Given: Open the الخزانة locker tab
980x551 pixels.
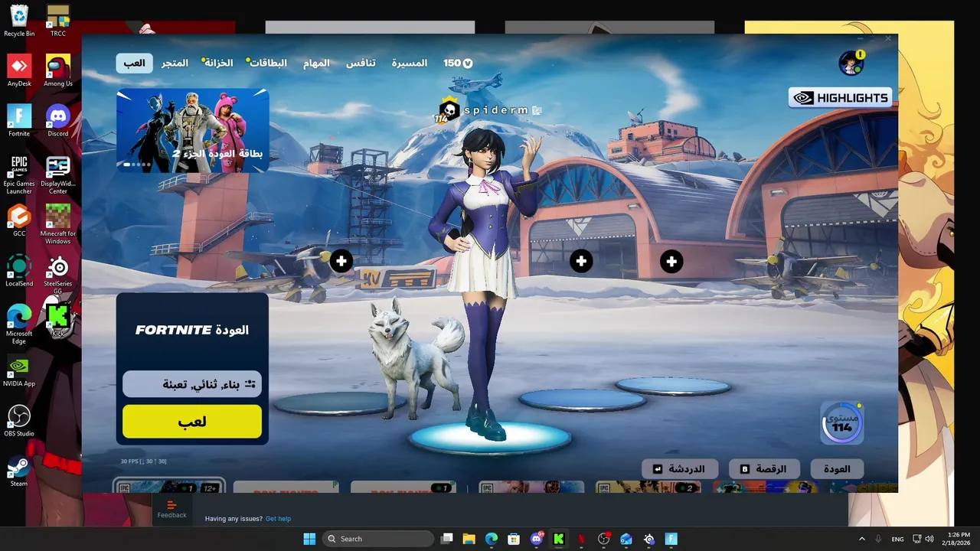Looking at the screenshot, I should click(x=218, y=63).
